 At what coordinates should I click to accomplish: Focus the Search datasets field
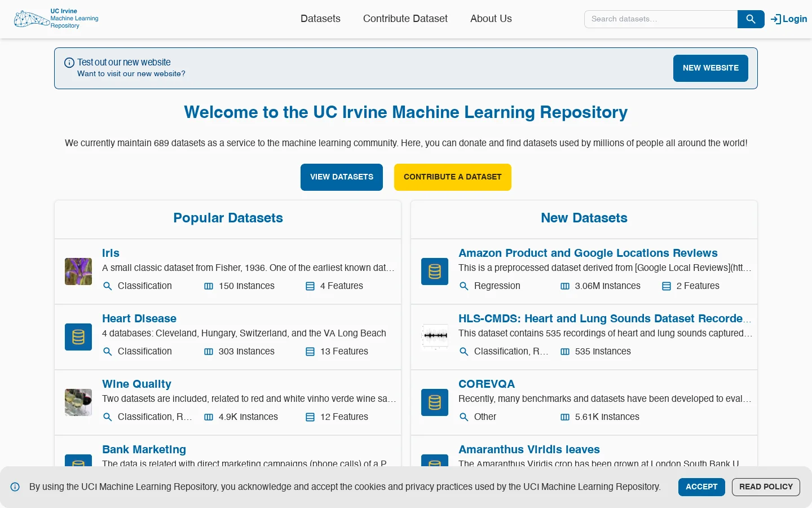[x=661, y=19]
